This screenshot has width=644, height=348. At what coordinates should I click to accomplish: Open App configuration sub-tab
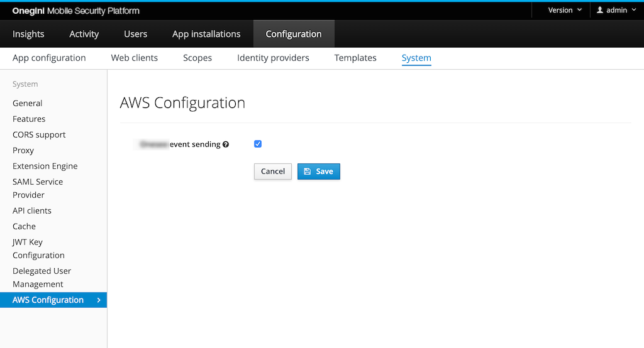[49, 58]
